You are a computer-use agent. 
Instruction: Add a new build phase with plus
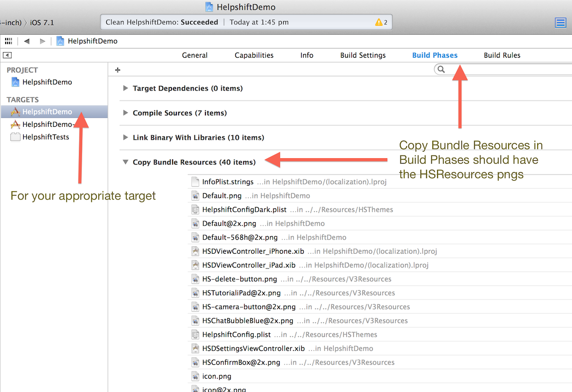point(118,70)
